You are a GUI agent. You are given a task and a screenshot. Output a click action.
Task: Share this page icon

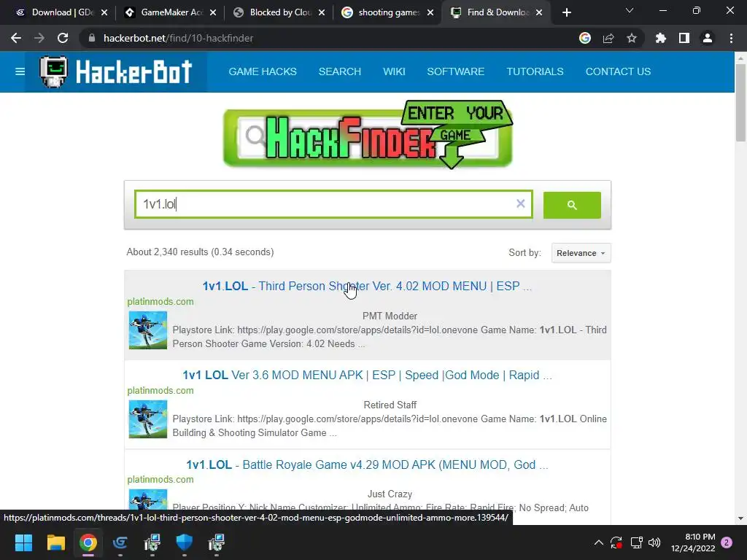(608, 38)
